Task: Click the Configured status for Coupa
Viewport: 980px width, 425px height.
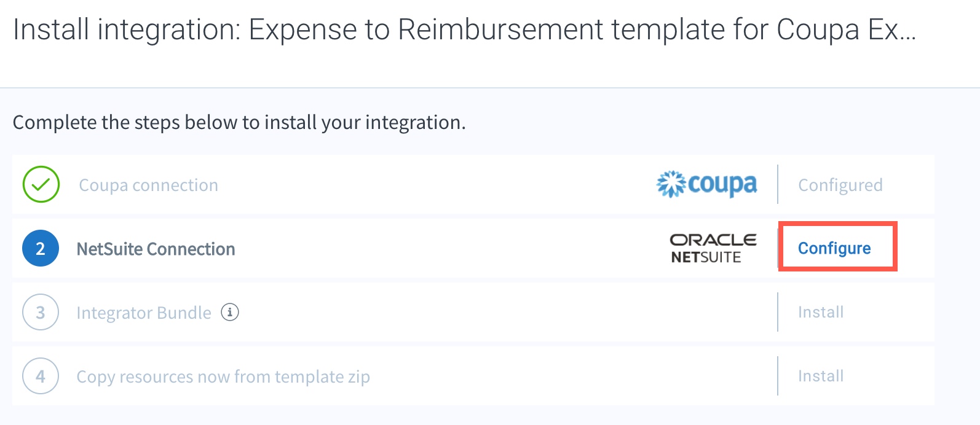Action: click(840, 185)
